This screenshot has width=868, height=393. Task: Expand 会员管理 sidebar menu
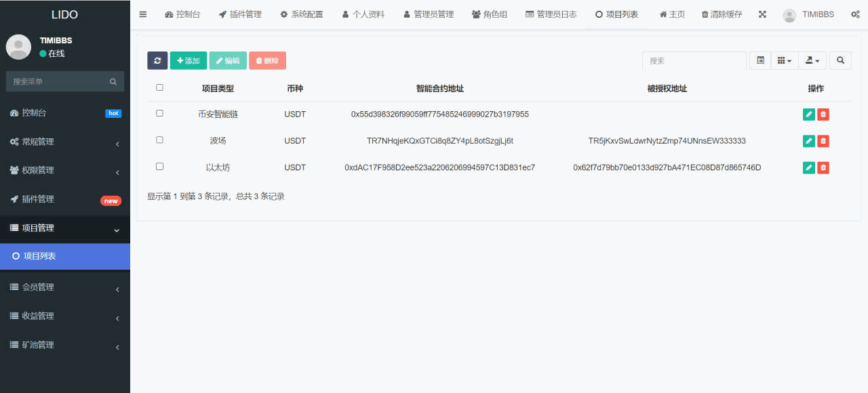point(64,287)
